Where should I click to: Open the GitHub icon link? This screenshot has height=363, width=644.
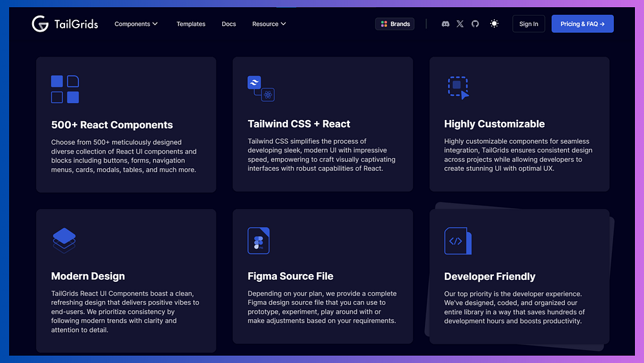point(475,24)
